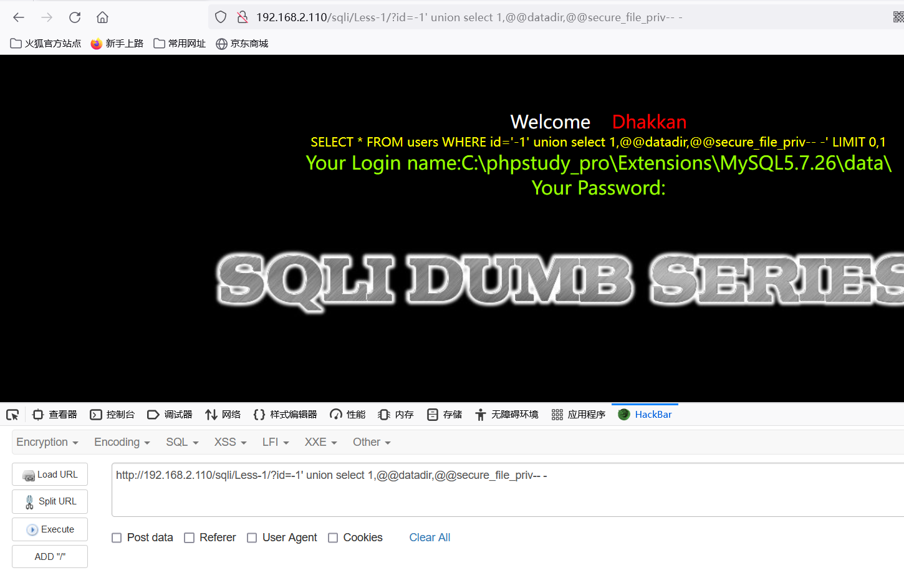This screenshot has width=904, height=588.
Task: Go back with the browser back arrow
Action: 19,17
